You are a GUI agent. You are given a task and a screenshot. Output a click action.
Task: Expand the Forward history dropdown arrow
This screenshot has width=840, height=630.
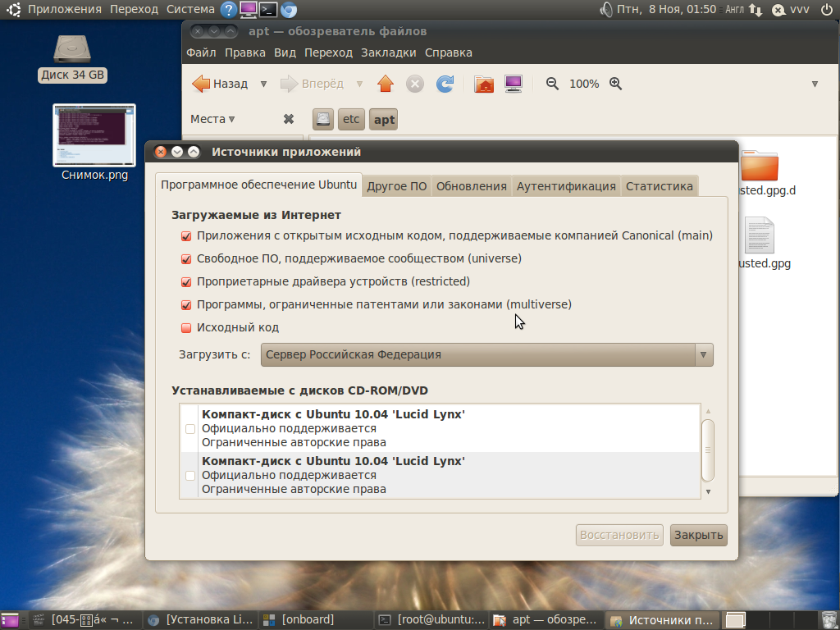click(359, 84)
